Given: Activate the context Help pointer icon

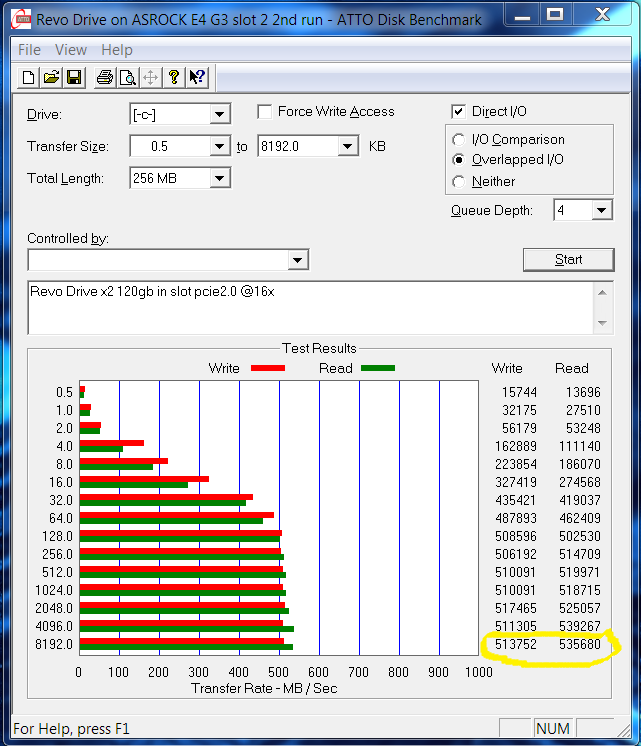Looking at the screenshot, I should tap(197, 77).
